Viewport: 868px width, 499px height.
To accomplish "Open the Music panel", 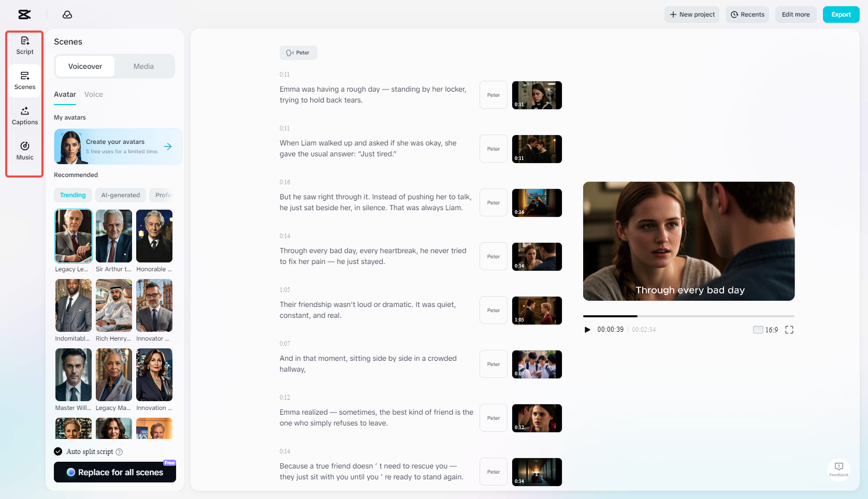I will (x=24, y=151).
